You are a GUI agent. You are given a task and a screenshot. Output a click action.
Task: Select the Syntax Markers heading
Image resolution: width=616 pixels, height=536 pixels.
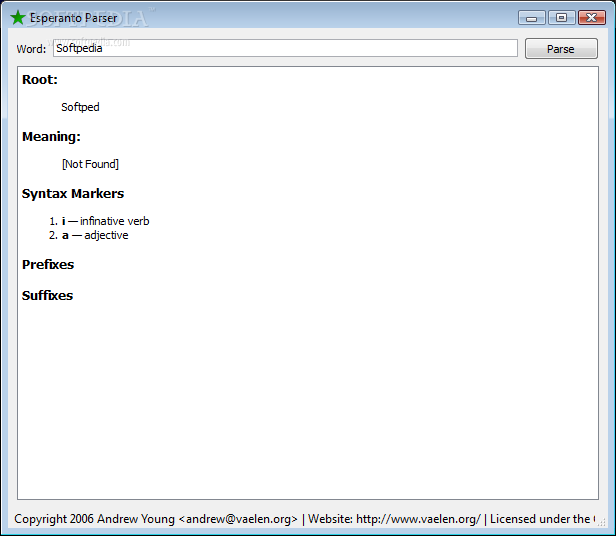[x=73, y=194]
